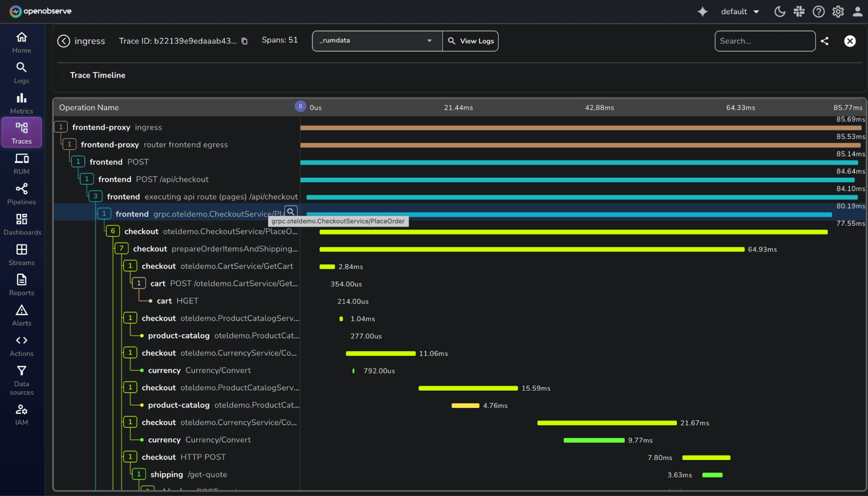This screenshot has width=868, height=496.
Task: Copy the Trace ID to clipboard
Action: pyautogui.click(x=244, y=41)
